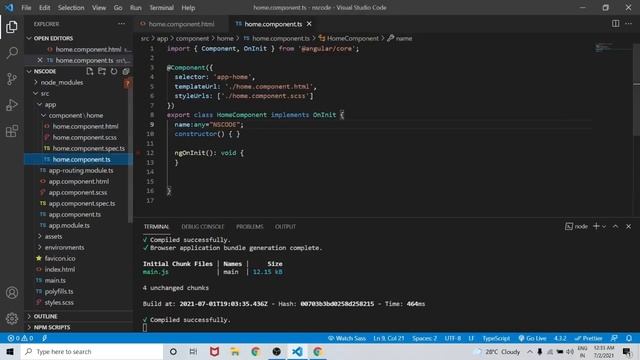Open the File menu
640x360 pixels.
26,8
